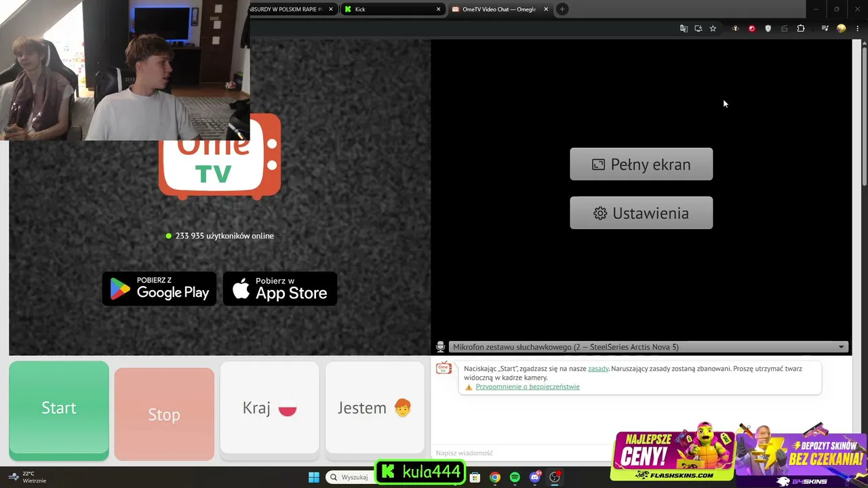868x488 pixels.
Task: Switch to the ABSURDY W POLSKIM RAPIE tab
Action: point(293,9)
